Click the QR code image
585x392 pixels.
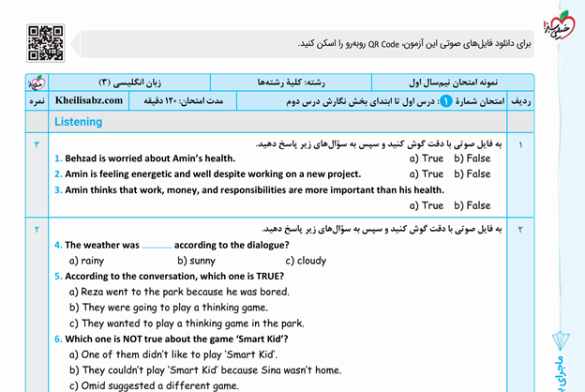point(46,43)
